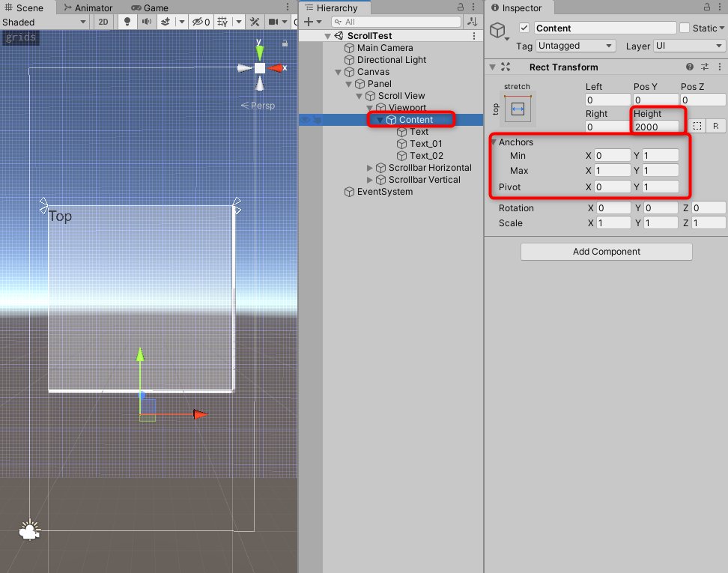The width and height of the screenshot is (728, 573).
Task: Toggle scene effects layers icon
Action: pyautogui.click(x=166, y=22)
